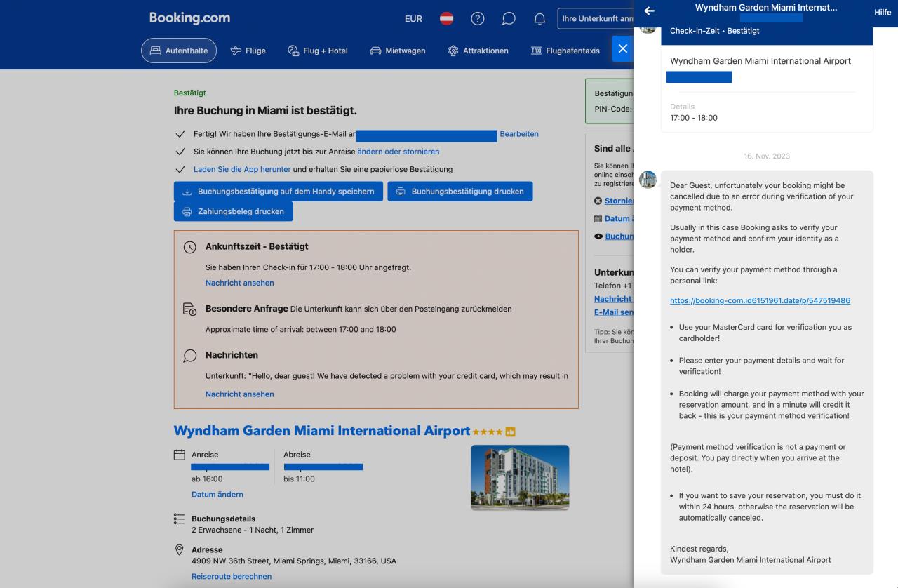
Task: Click the 'ab 16:00' check-in time text
Action: (207, 479)
